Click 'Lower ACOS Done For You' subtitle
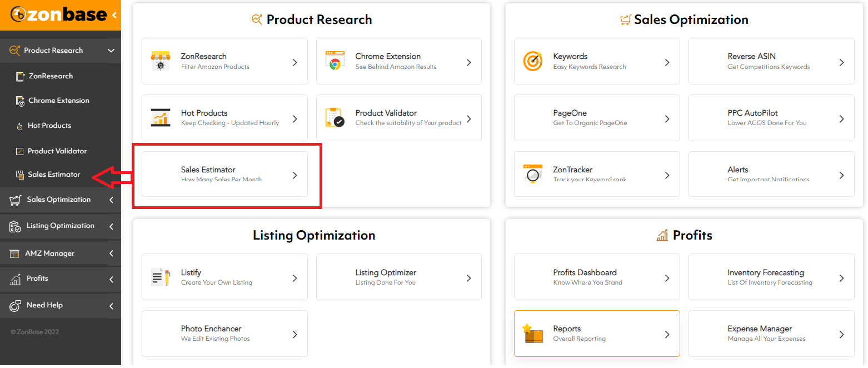Image resolution: width=868 pixels, height=368 pixels. (767, 123)
